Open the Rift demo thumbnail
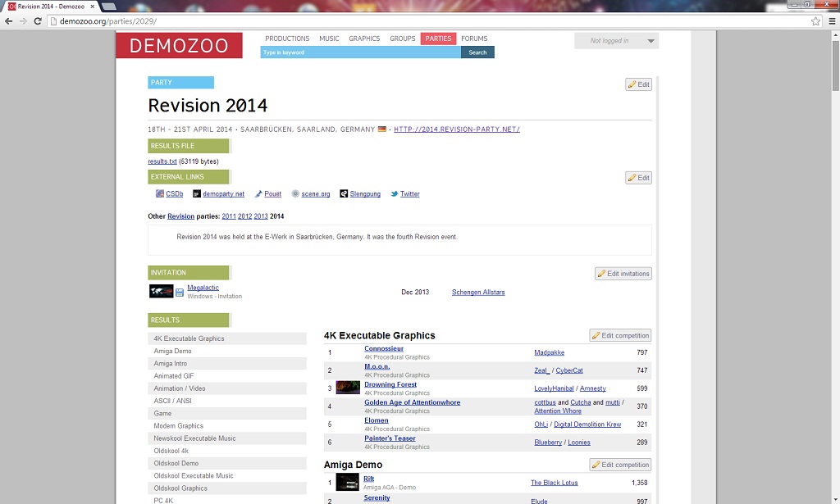The height and width of the screenshot is (504, 840). click(347, 482)
